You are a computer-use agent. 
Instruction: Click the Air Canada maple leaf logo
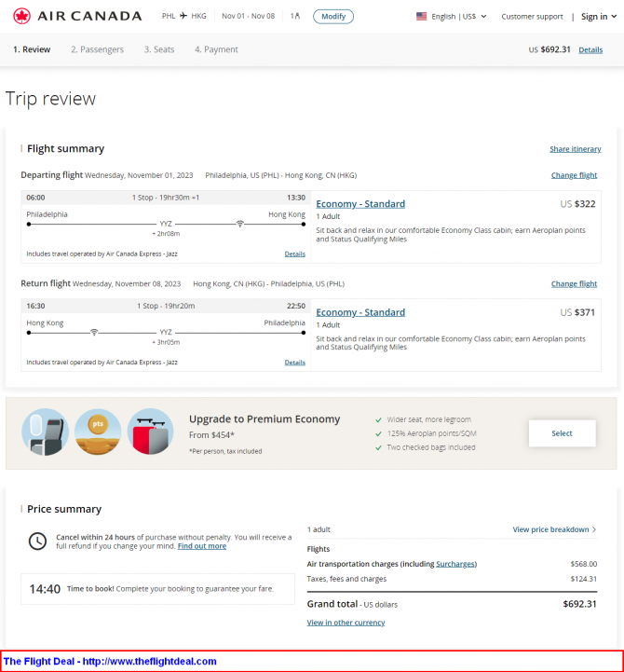[21, 16]
